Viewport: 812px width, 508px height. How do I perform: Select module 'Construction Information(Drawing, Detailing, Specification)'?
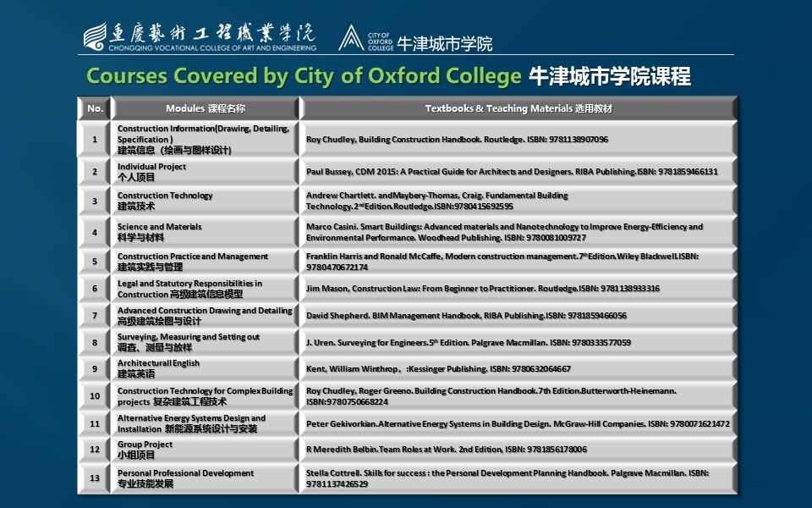pos(206,139)
